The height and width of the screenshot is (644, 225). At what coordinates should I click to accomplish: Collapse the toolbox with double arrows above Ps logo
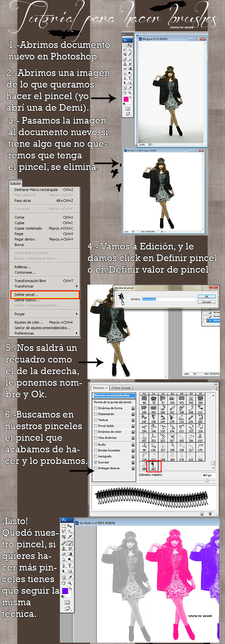click(123, 34)
